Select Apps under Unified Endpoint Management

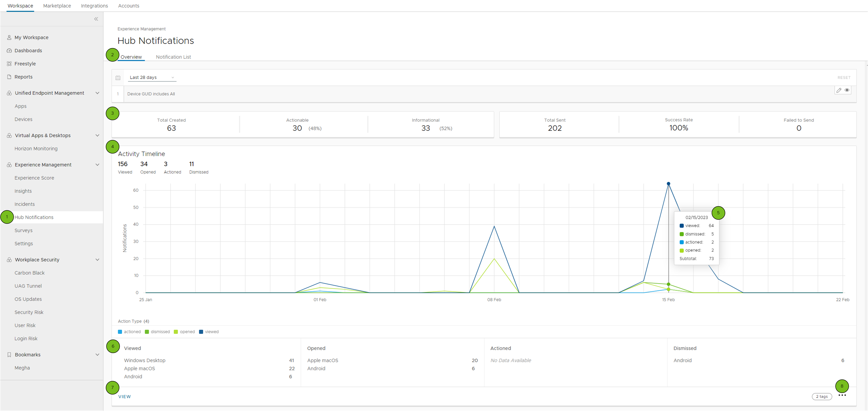click(21, 106)
